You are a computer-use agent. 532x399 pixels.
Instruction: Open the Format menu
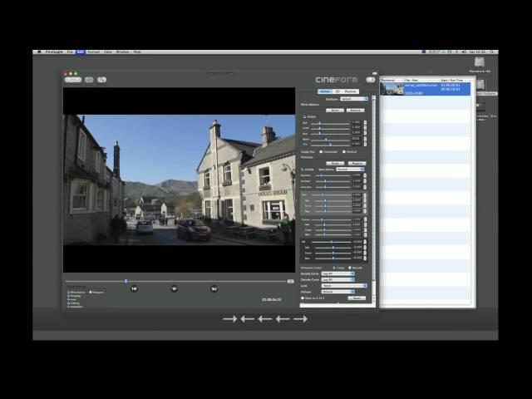point(94,52)
